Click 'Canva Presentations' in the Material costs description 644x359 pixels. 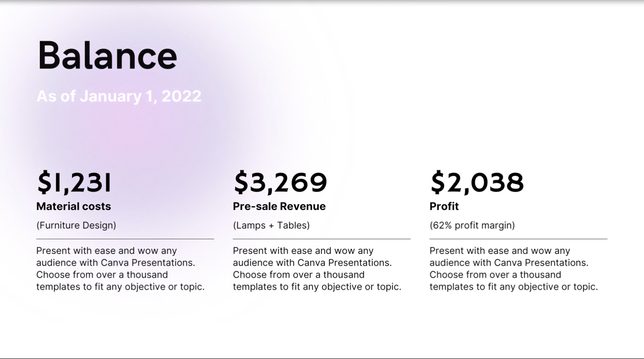click(148, 263)
